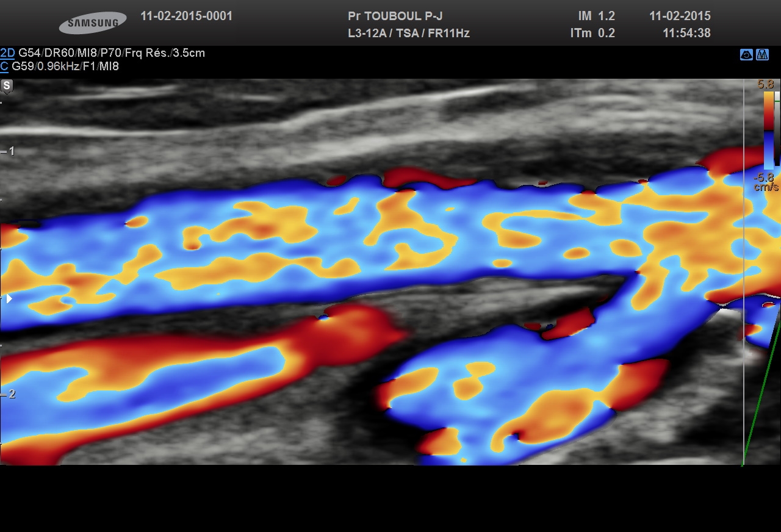Image resolution: width=781 pixels, height=532 pixels.
Task: Select the 2D mode label
Action: click(7, 53)
